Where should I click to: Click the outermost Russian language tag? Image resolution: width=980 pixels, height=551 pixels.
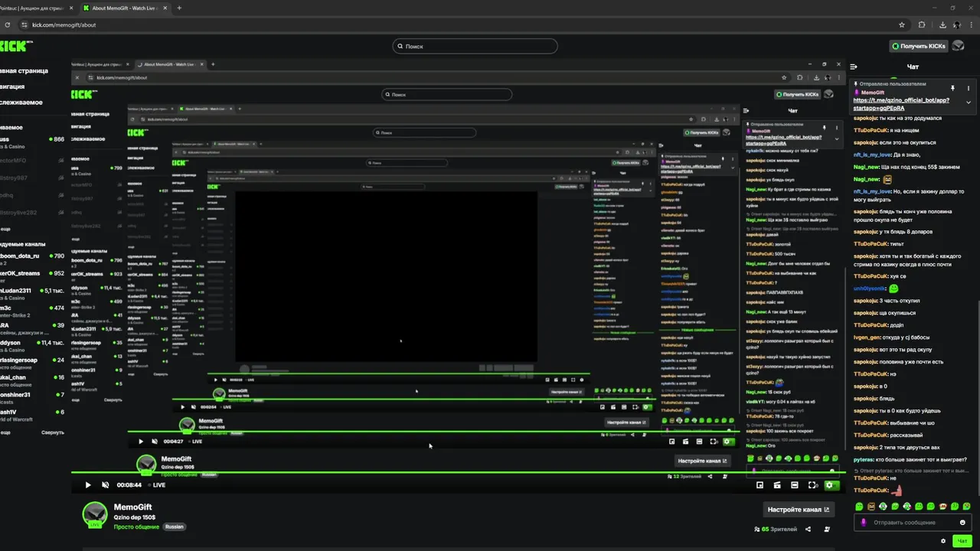click(x=174, y=527)
